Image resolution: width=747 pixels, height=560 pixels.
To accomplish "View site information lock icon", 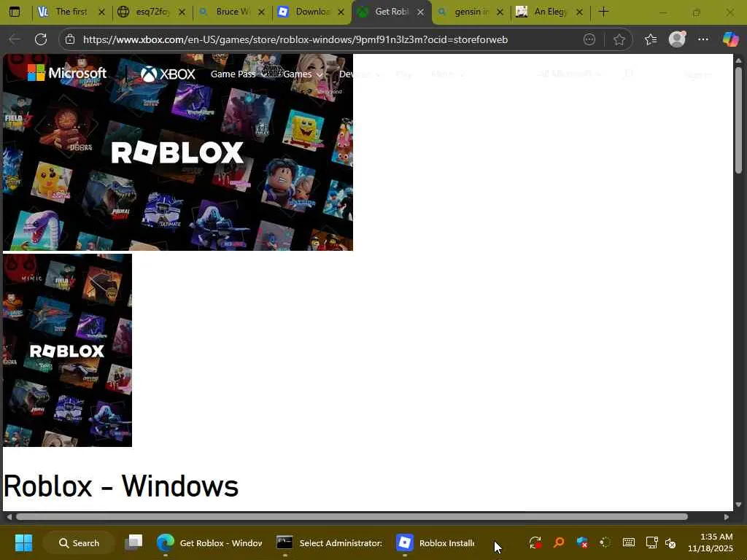I will 70,39.
